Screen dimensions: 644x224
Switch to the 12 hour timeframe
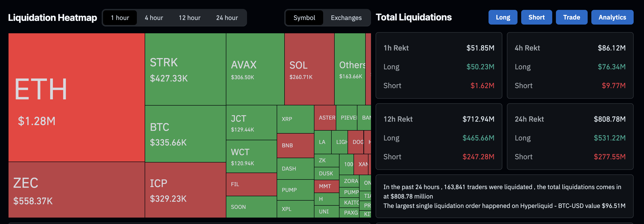pos(190,18)
